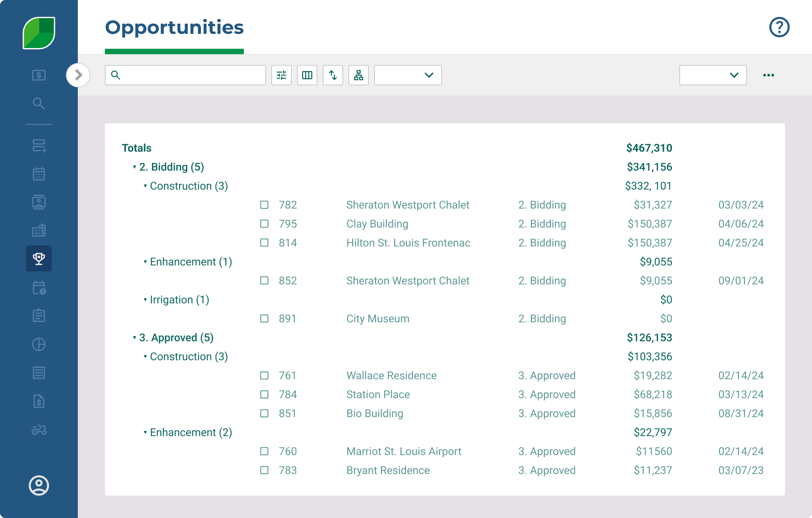
Task: Open the calendar with clock sidebar icon
Action: click(x=39, y=288)
